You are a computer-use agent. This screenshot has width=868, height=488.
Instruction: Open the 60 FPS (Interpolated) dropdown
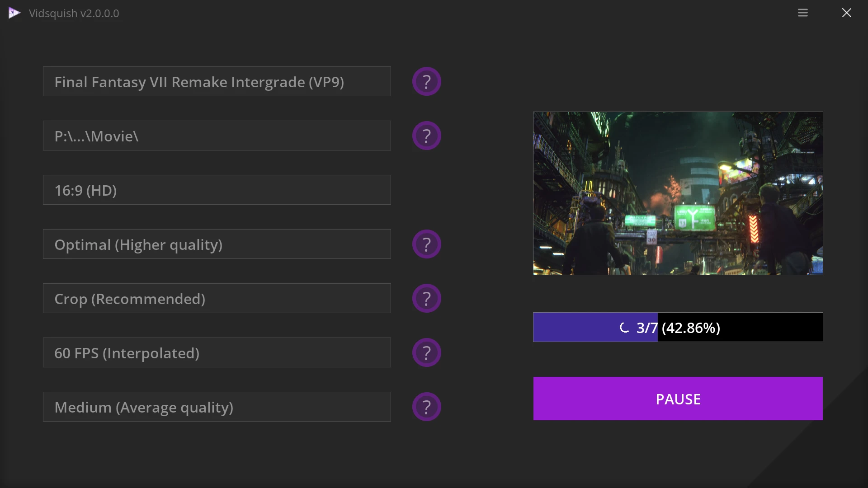click(217, 353)
